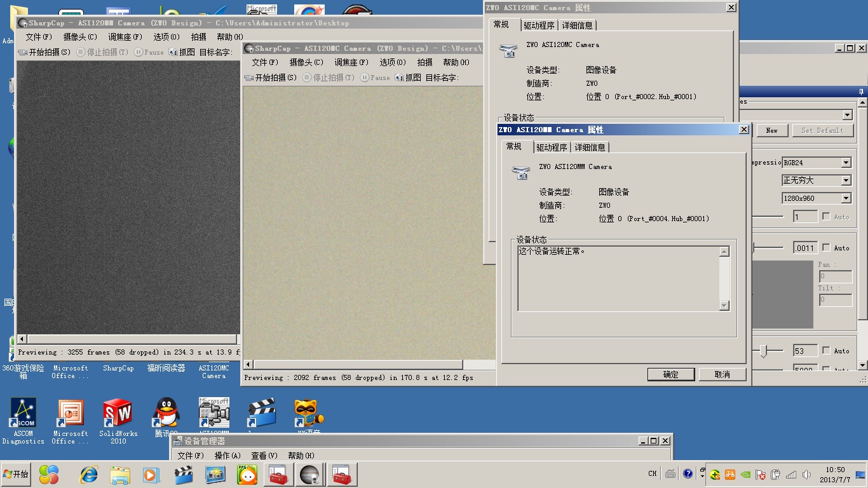
Task: Click 开始拍摄(S) in ASI120MC SharpCap window
Action: [x=271, y=78]
